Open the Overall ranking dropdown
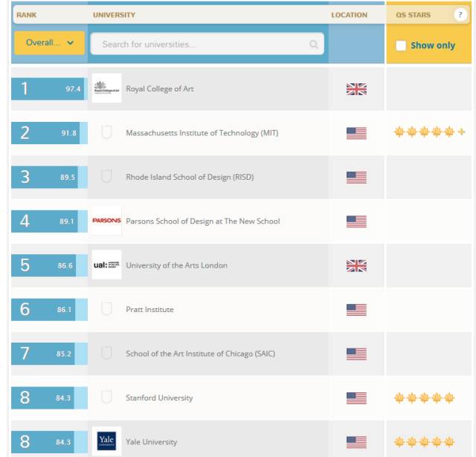 pyautogui.click(x=49, y=43)
